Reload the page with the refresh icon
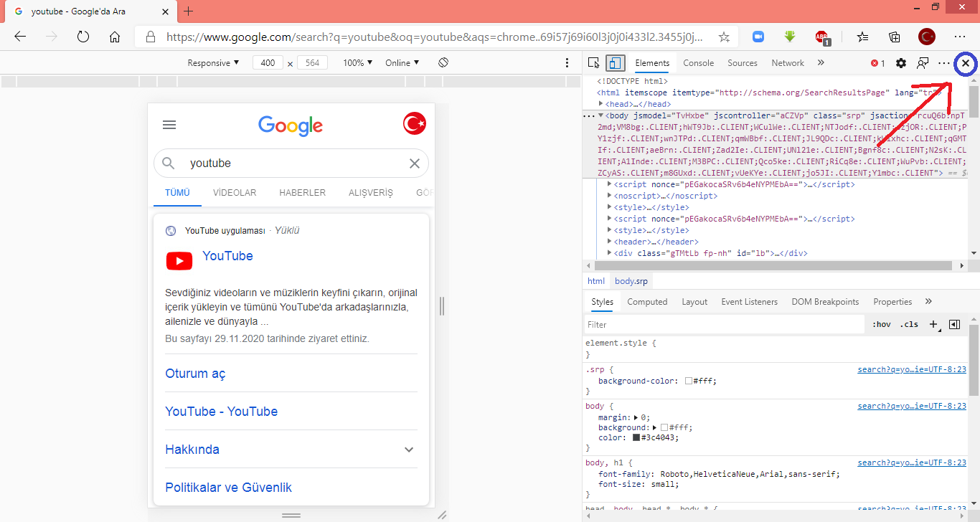Image resolution: width=980 pixels, height=522 pixels. pos(83,37)
